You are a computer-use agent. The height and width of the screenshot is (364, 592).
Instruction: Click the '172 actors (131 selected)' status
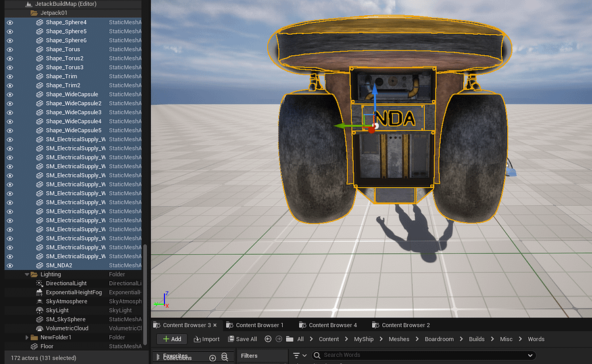point(43,358)
